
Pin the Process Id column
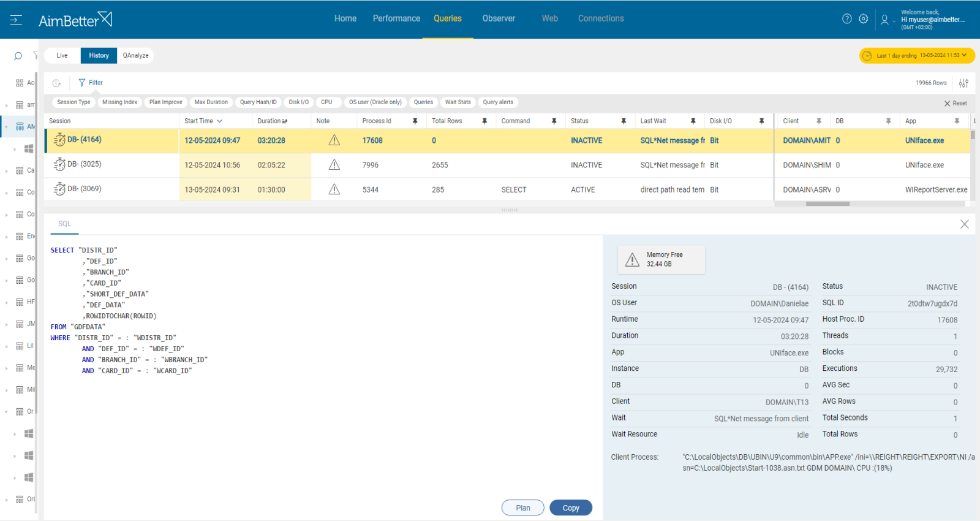point(415,121)
